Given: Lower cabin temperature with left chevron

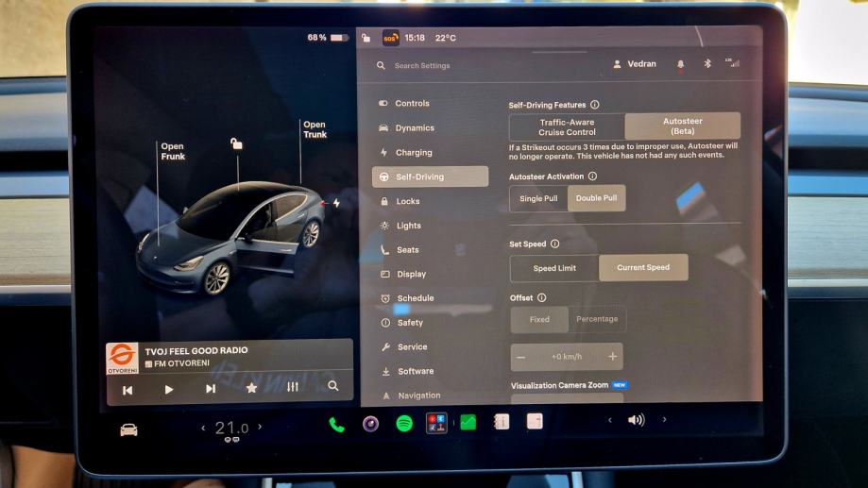Looking at the screenshot, I should point(203,428).
